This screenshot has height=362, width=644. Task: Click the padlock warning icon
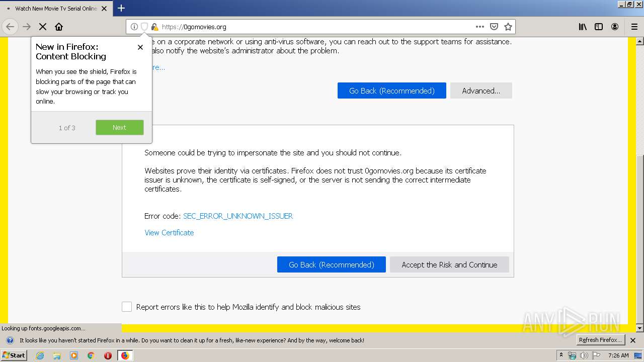pyautogui.click(x=154, y=27)
